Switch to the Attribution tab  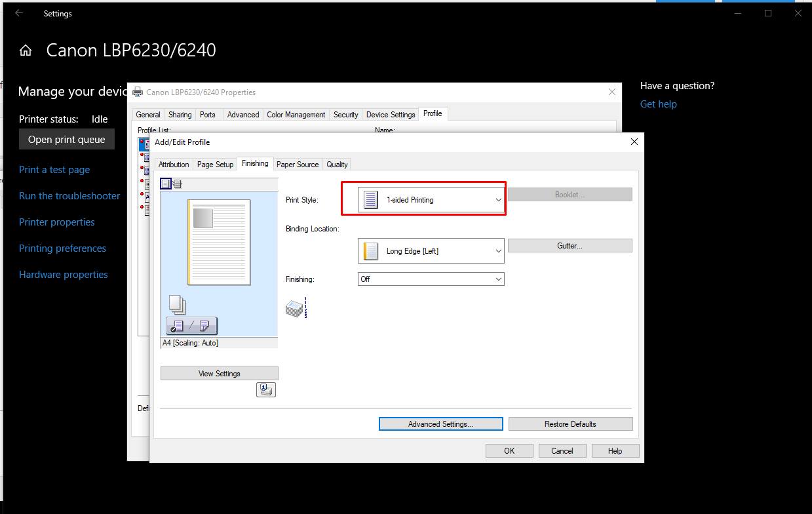174,165
